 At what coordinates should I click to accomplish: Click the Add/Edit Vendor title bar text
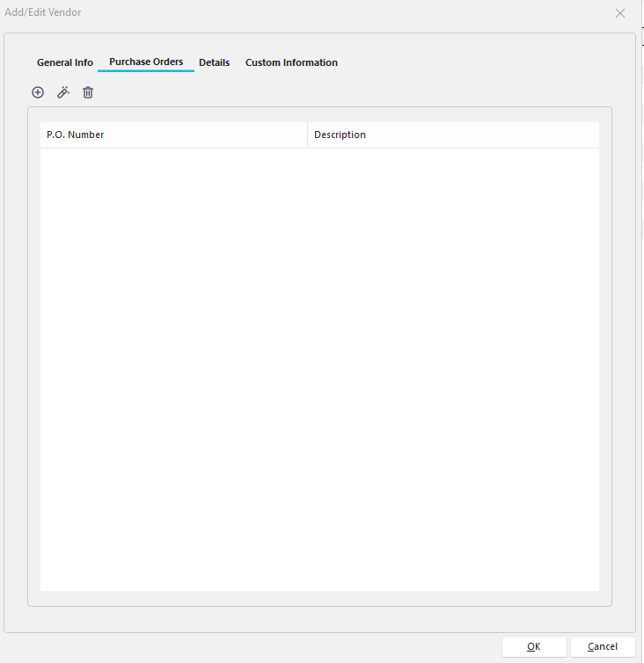pos(43,12)
